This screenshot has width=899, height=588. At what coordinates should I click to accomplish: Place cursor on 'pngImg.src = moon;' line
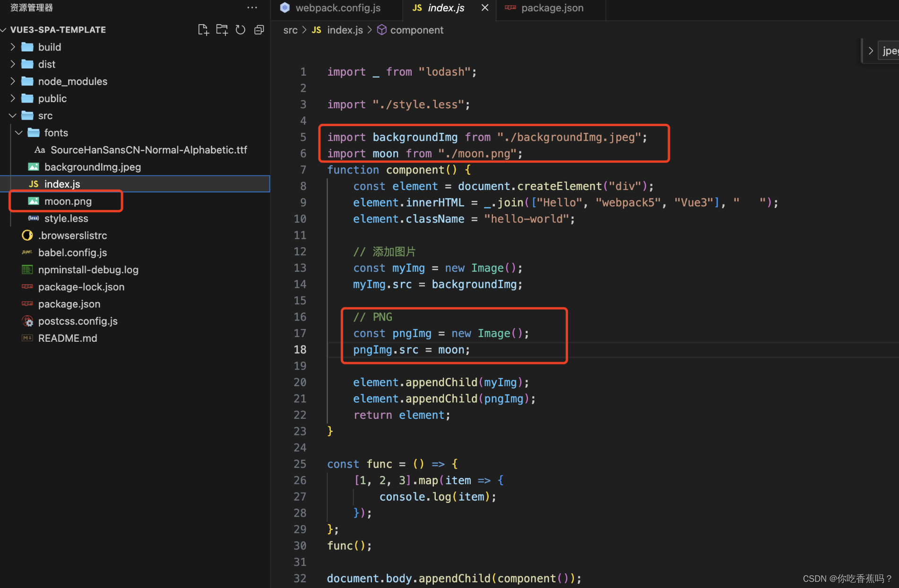point(411,350)
